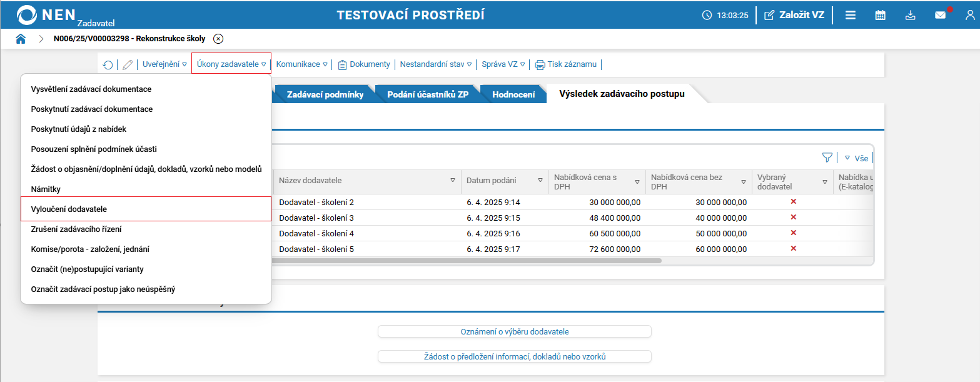Click Žádost o předložení informací, dokladů nebo vzorků
980x382 pixels.
point(514,356)
